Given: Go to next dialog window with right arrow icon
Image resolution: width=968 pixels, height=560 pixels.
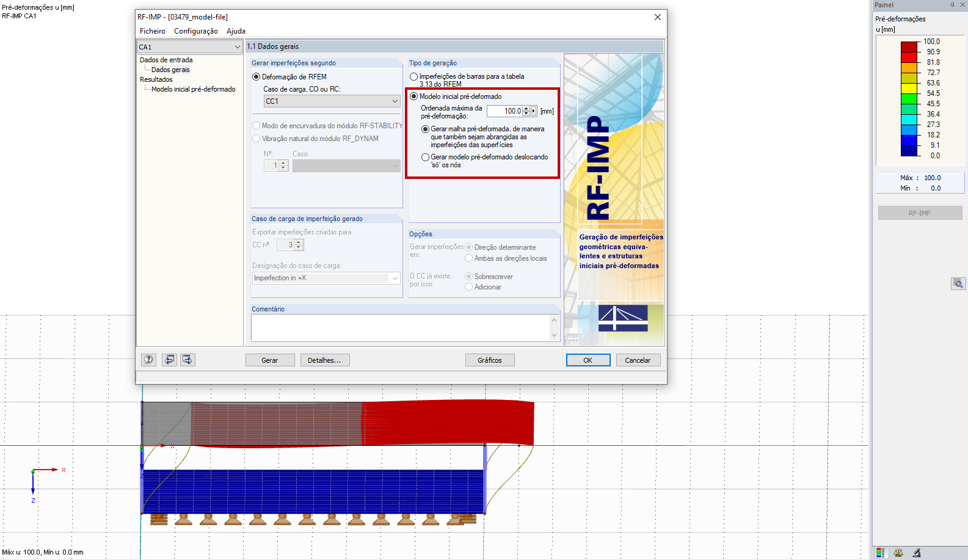Looking at the screenshot, I should coord(187,360).
